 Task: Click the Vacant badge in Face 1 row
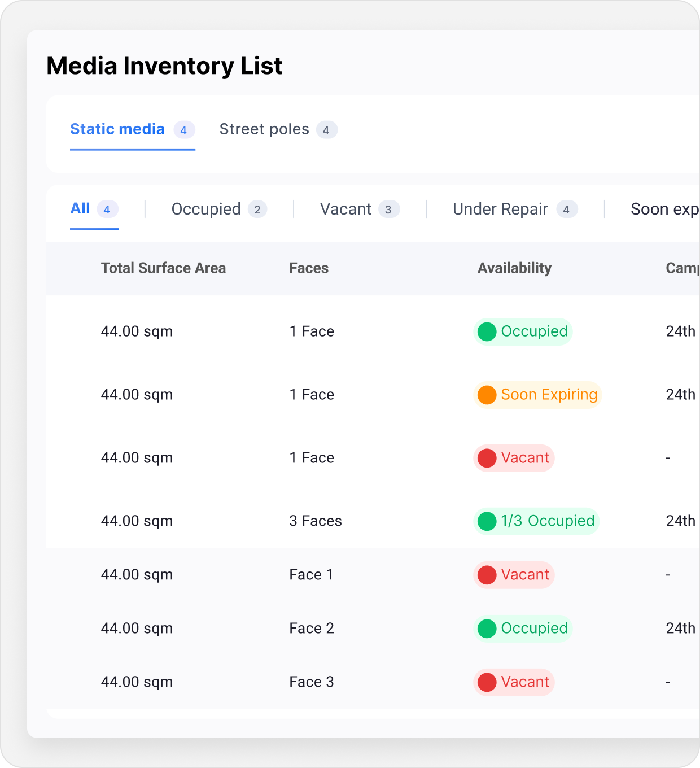pos(514,575)
